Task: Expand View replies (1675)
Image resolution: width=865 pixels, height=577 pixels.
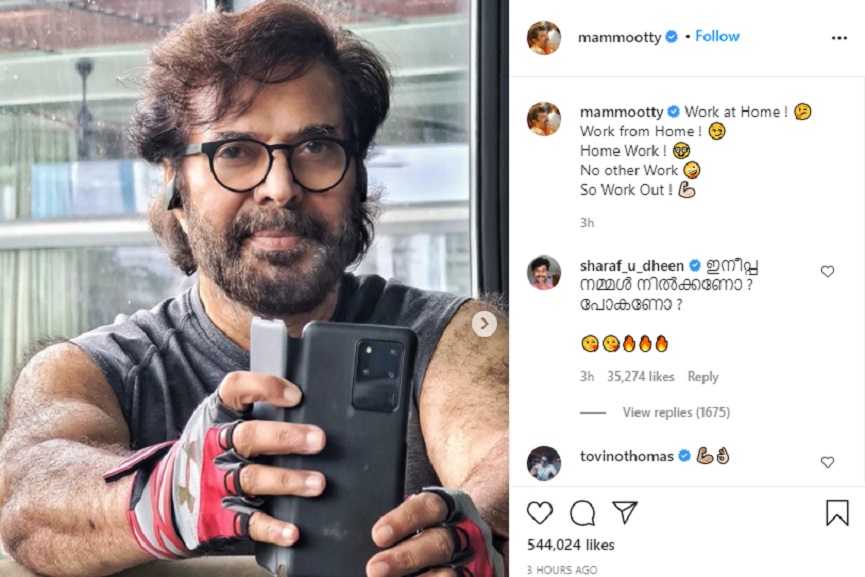Action: click(x=676, y=412)
